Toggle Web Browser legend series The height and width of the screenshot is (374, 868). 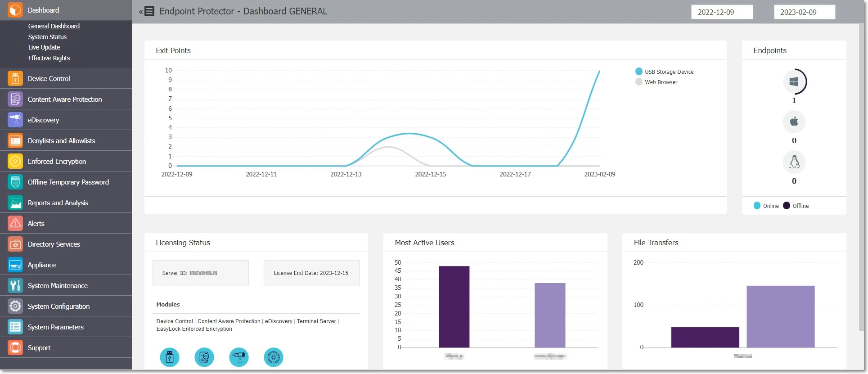click(657, 82)
